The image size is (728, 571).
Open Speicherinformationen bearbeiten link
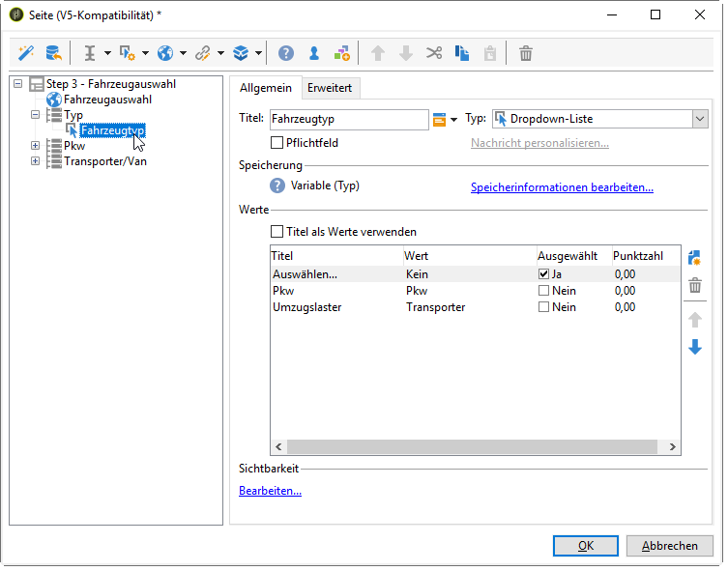click(562, 187)
